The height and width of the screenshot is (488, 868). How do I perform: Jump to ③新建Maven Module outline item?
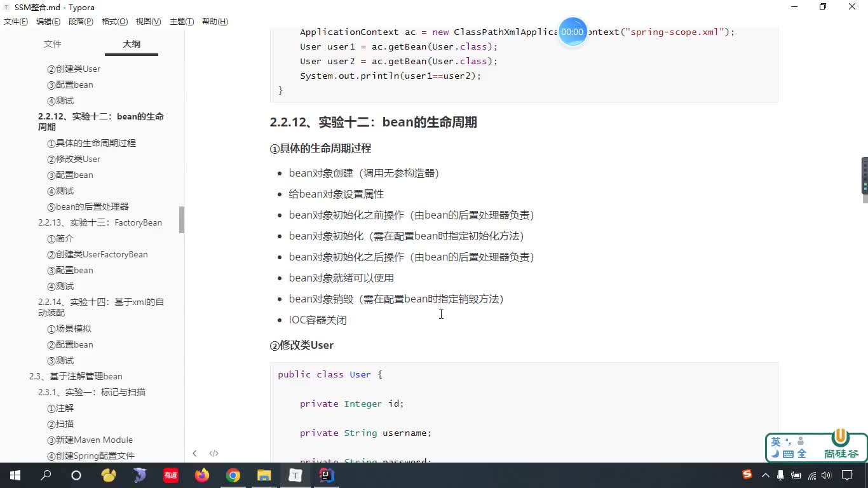[x=90, y=440]
